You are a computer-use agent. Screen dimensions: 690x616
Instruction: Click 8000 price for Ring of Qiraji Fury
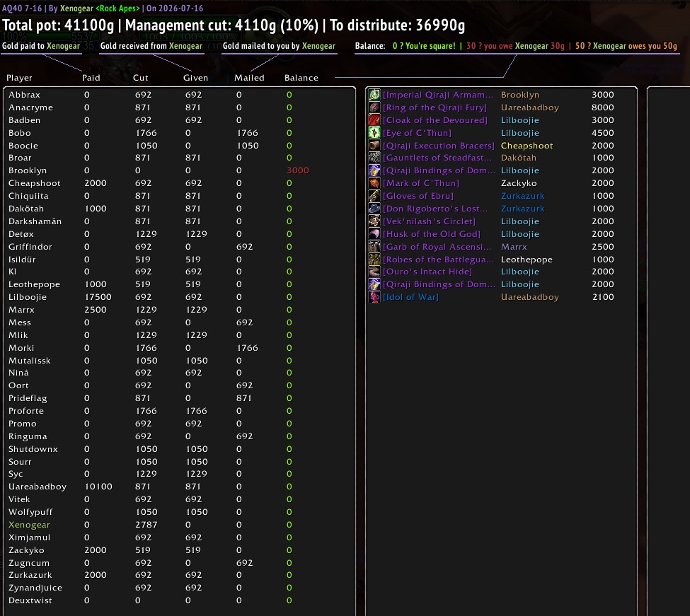tap(603, 107)
